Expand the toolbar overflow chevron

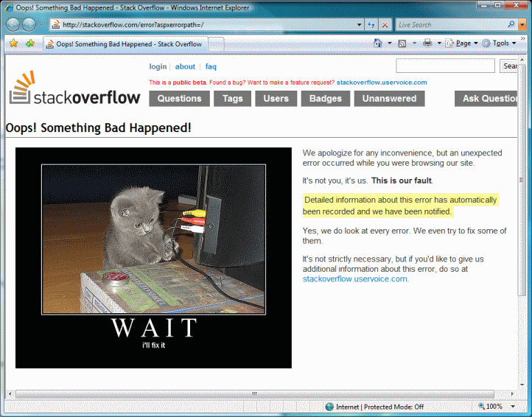[x=523, y=38]
